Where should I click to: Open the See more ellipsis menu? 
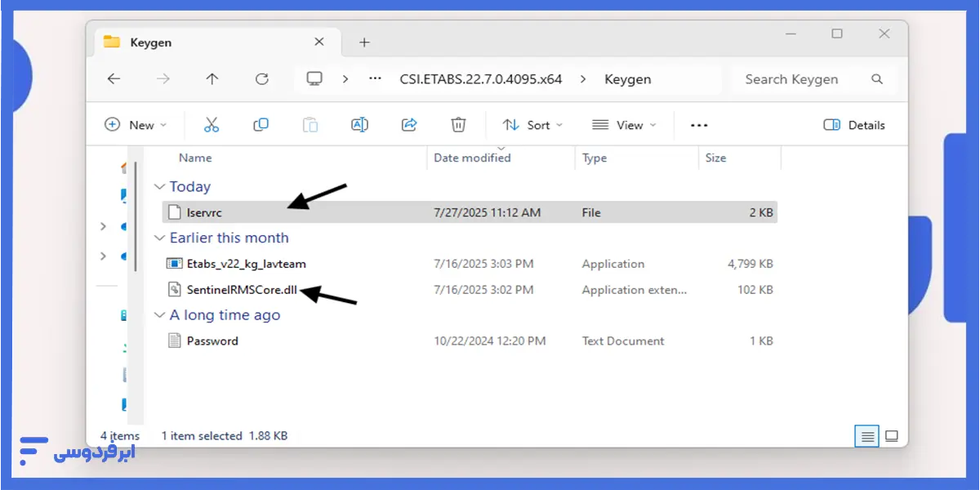[699, 125]
